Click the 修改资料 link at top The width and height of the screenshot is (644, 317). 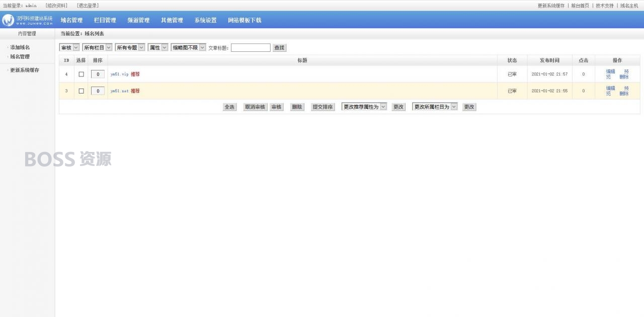click(x=56, y=6)
